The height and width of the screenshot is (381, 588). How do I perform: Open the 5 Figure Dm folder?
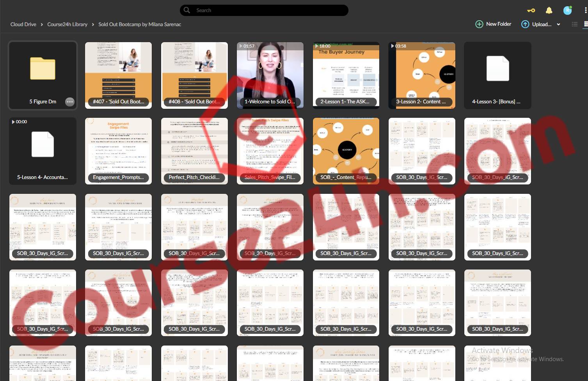click(x=43, y=75)
